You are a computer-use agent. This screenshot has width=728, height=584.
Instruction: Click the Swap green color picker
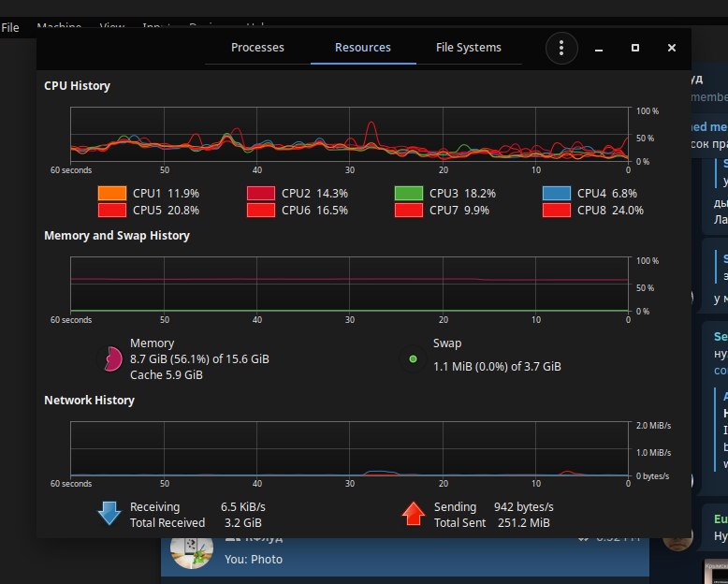(x=413, y=358)
